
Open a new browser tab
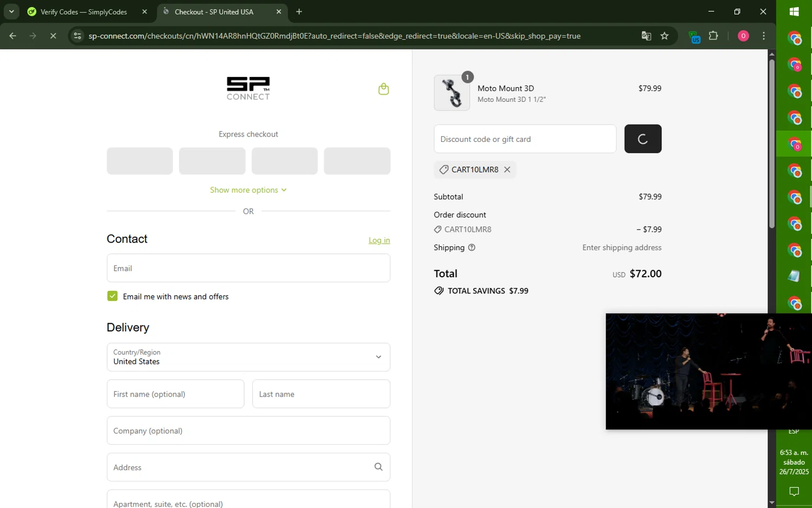coord(299,11)
